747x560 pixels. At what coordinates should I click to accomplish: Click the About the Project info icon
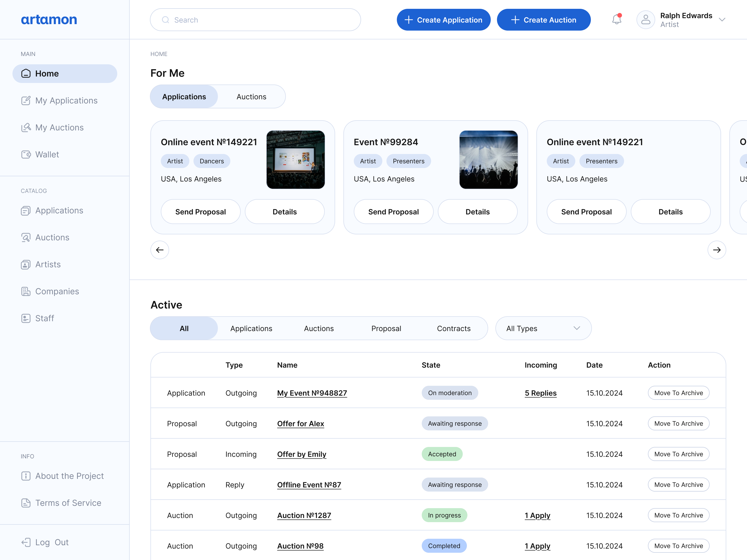tap(26, 476)
